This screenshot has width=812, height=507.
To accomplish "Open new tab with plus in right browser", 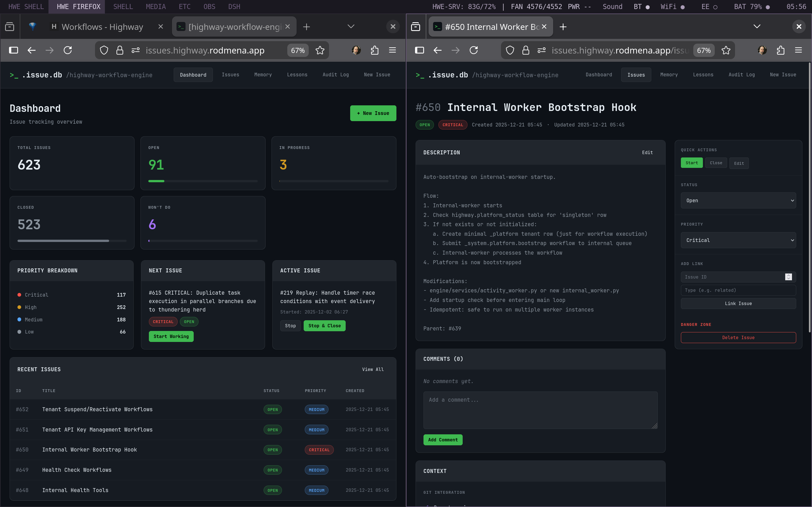I will click(x=563, y=27).
